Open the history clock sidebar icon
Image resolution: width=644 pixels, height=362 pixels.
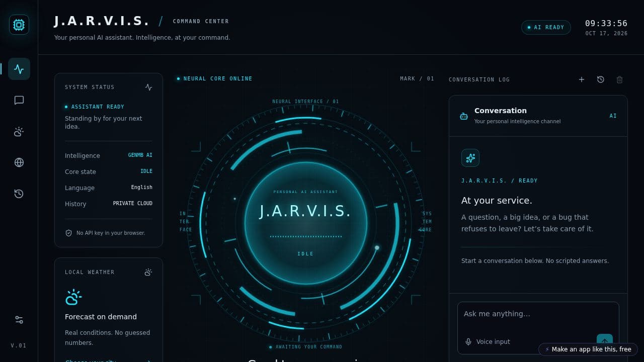click(x=19, y=194)
